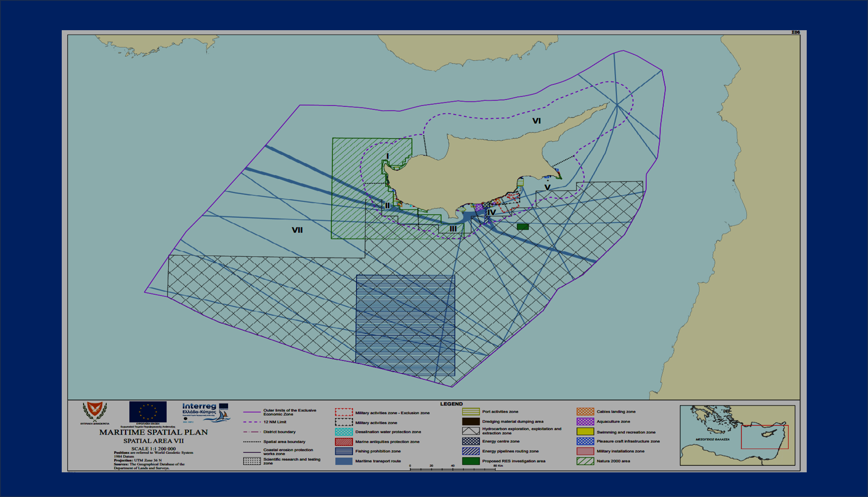Select the Proposed RES investigation area swatch

tap(471, 461)
